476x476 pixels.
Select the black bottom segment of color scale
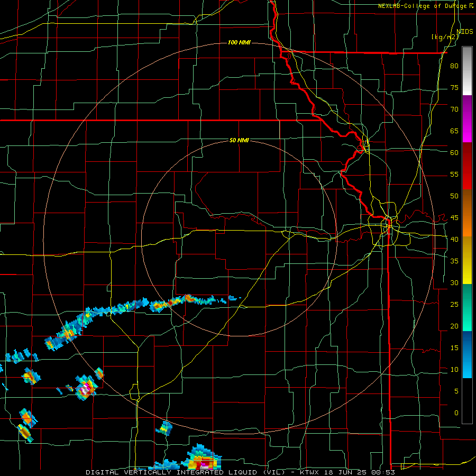click(x=467, y=401)
